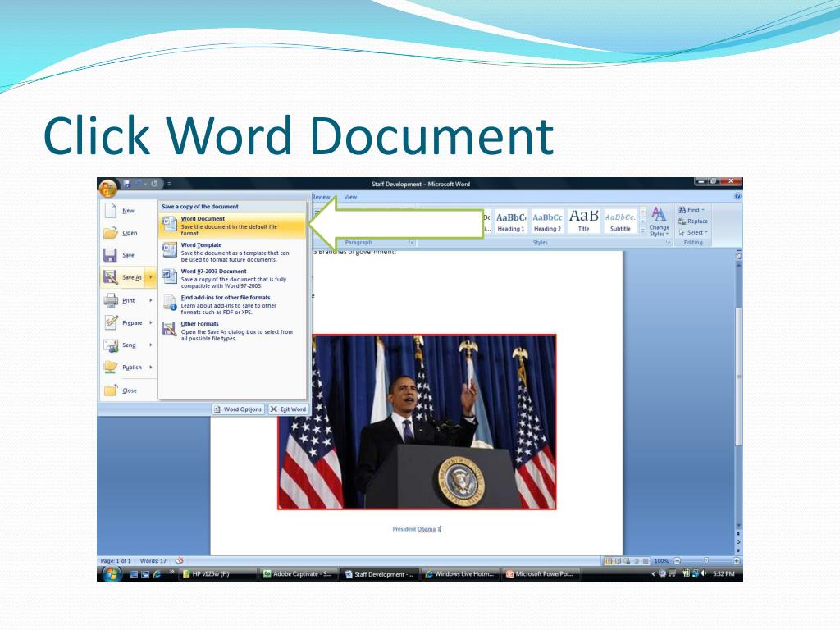Screen dimensions: 840x630
Task: Open Microsoft Office Word Help icon
Action: coord(737,197)
